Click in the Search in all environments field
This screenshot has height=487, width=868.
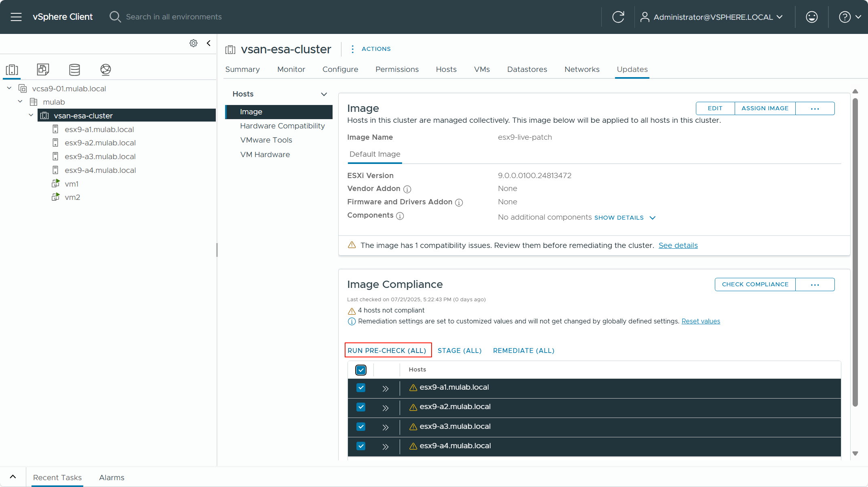pos(174,17)
